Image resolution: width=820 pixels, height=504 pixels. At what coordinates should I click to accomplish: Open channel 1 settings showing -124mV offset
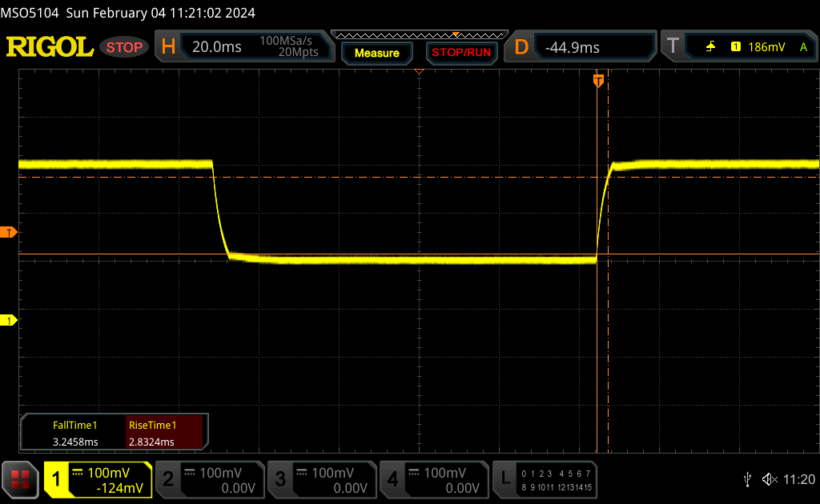[98, 479]
